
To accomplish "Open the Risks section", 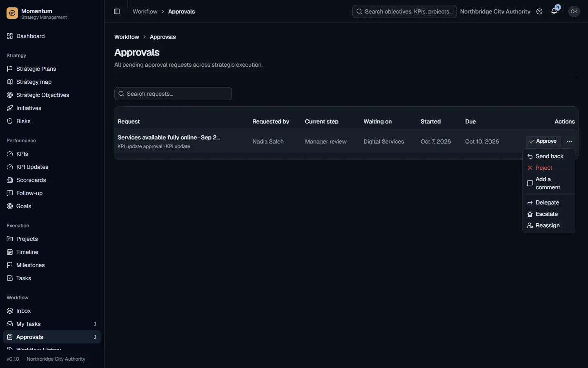I will coord(52,121).
